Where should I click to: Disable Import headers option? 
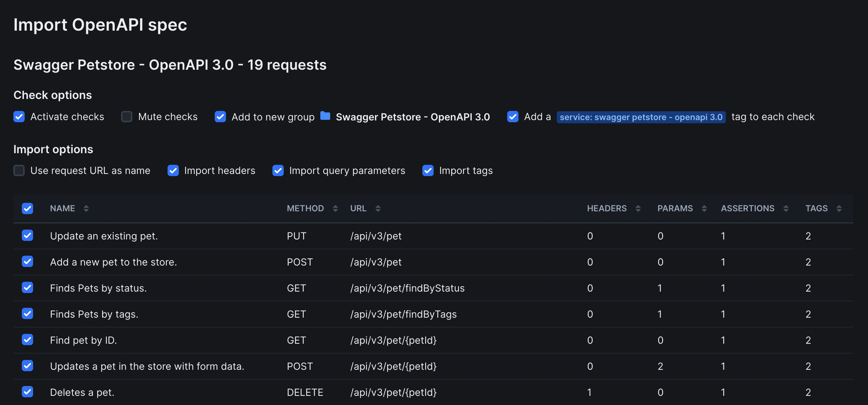tap(173, 170)
